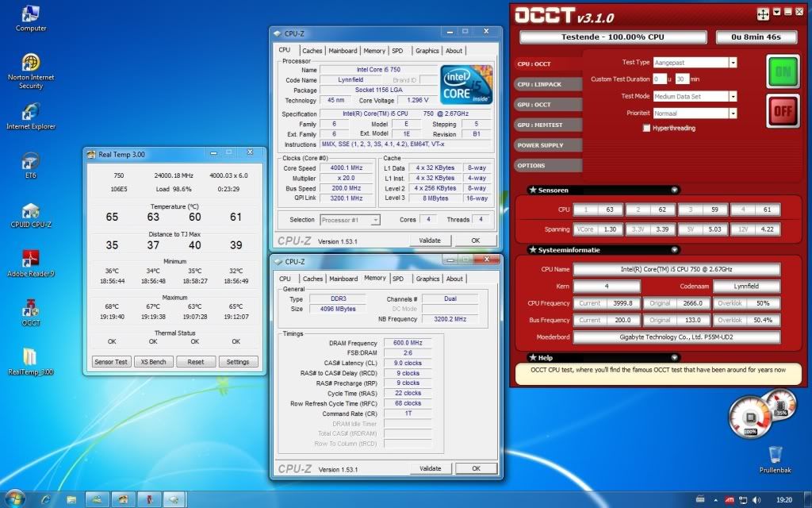The width and height of the screenshot is (812, 508).
Task: Click the Intel Core i5 logo
Action: click(x=466, y=84)
